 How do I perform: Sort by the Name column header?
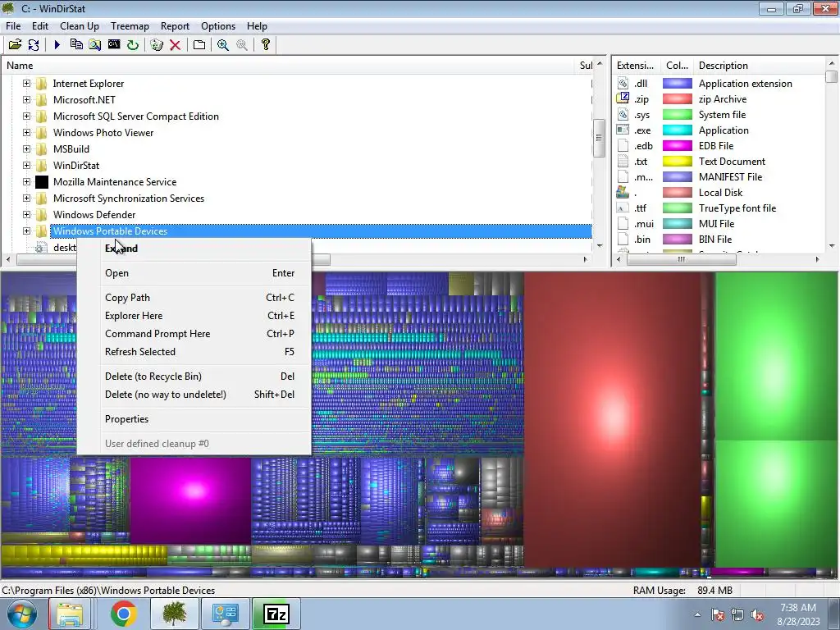[288, 66]
